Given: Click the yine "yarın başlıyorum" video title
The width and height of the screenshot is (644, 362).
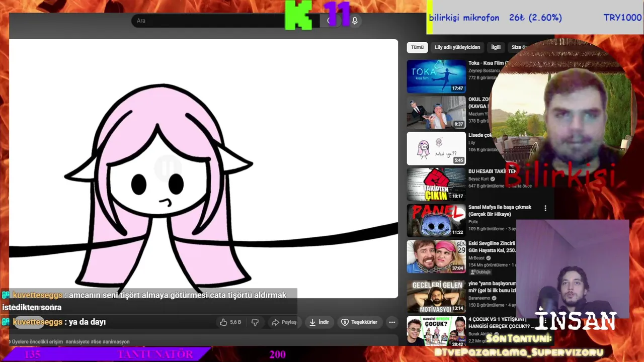Looking at the screenshot, I should pyautogui.click(x=492, y=287).
